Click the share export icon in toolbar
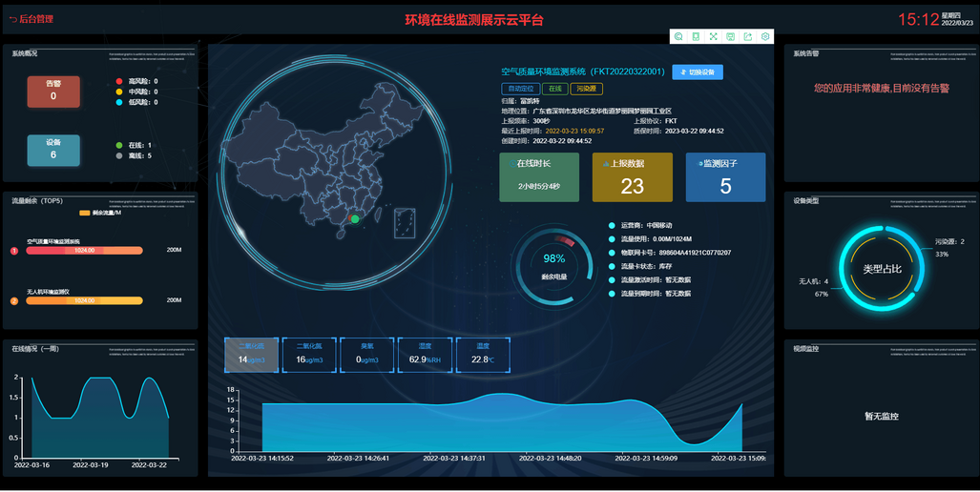This screenshot has height=492, width=980. 748,36
